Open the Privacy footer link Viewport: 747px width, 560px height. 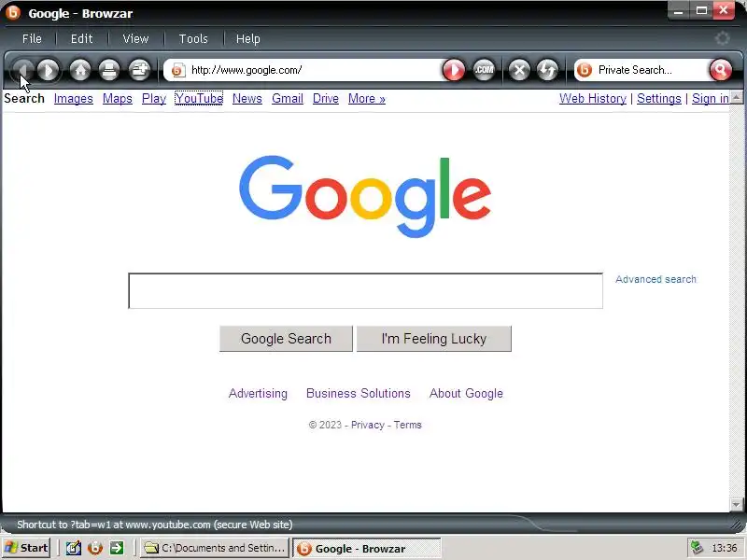point(367,425)
